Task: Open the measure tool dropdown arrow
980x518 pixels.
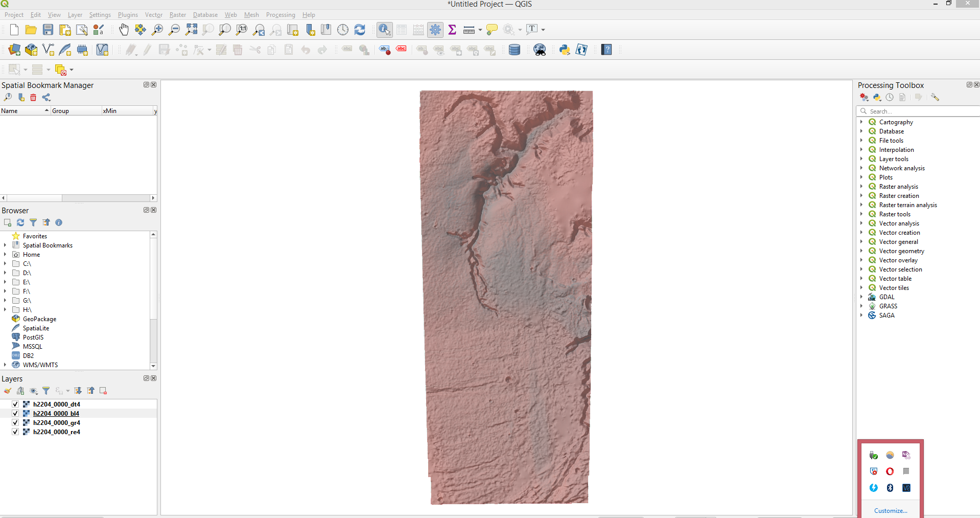Action: 480,30
